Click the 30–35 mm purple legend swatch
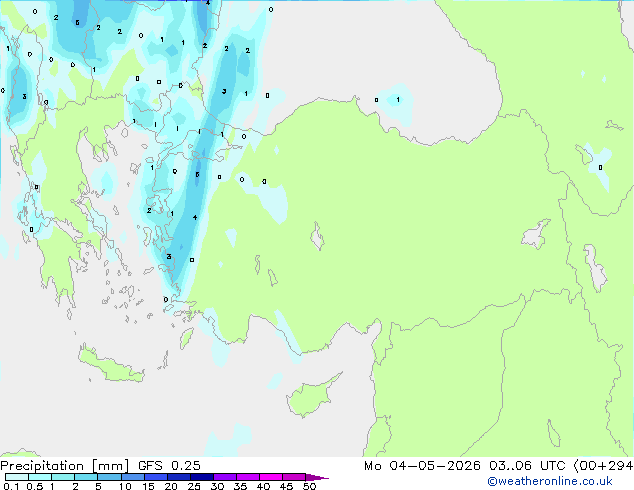 [224, 477]
